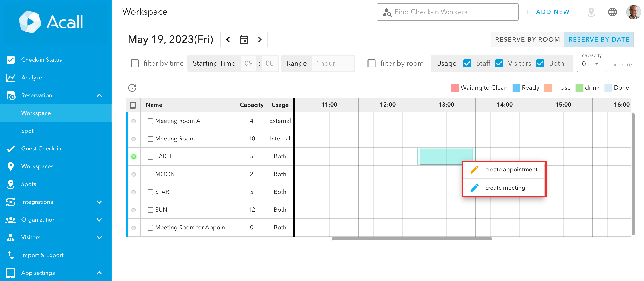Switch to RESERVE BY ROOM tab
This screenshot has height=281, width=644.
pyautogui.click(x=527, y=39)
